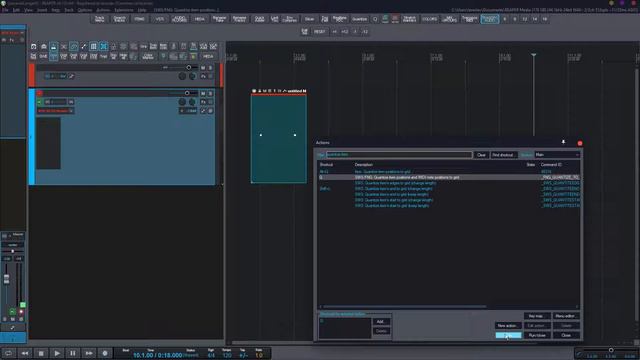The width and height of the screenshot is (640, 360).
Task: Open FX chain of the first track
Action: point(203,76)
